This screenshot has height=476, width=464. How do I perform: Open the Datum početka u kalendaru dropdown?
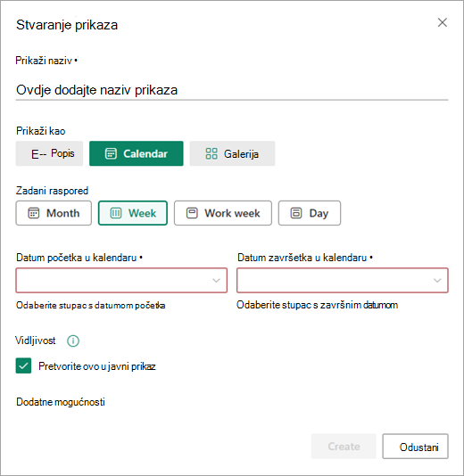coord(121,280)
